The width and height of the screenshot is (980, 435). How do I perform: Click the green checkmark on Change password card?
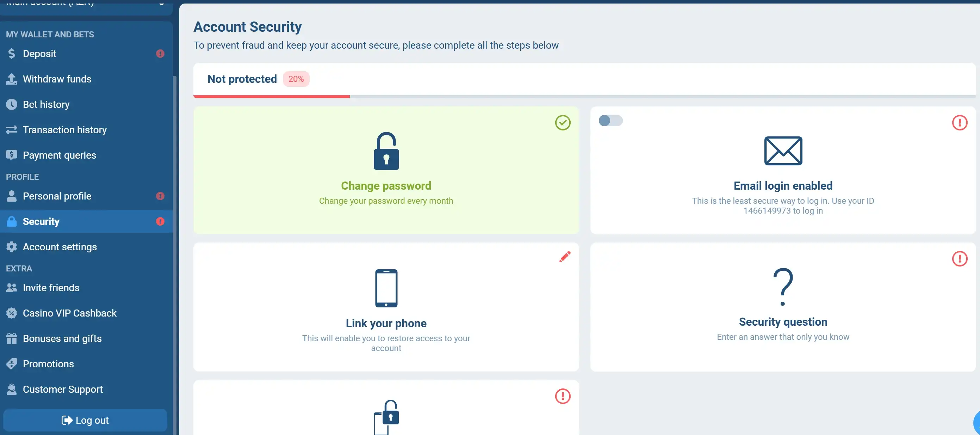tap(563, 123)
